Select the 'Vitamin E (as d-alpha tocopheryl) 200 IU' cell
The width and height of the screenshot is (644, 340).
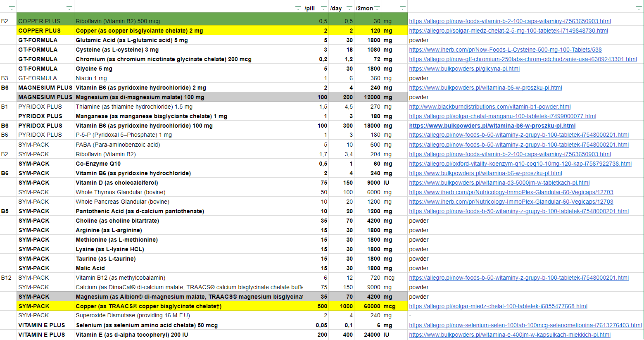188,335
